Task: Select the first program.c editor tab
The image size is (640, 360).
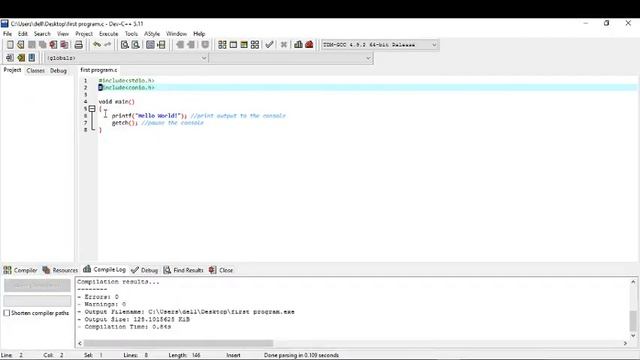Action: coord(99,70)
